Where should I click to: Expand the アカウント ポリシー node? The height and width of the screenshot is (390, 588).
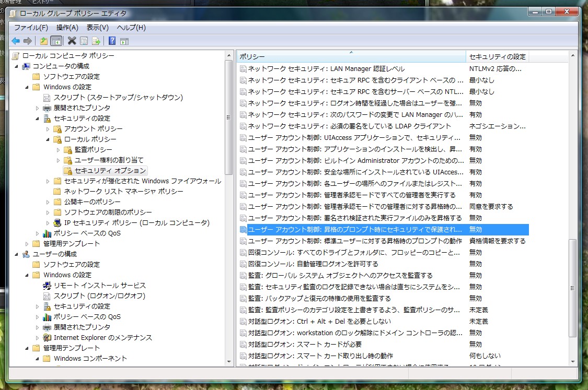(48, 129)
